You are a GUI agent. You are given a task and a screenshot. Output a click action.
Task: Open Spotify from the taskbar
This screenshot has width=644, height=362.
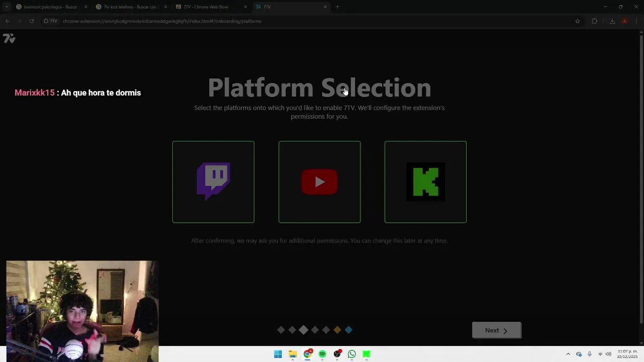(x=323, y=354)
